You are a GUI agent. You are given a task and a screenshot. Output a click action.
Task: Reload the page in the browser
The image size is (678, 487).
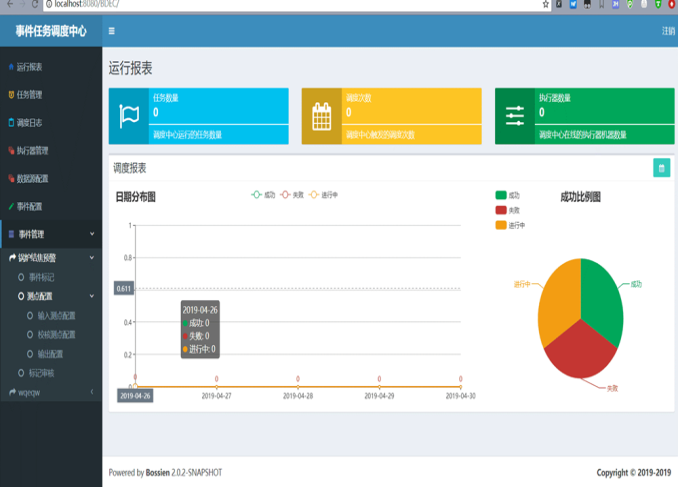click(33, 5)
